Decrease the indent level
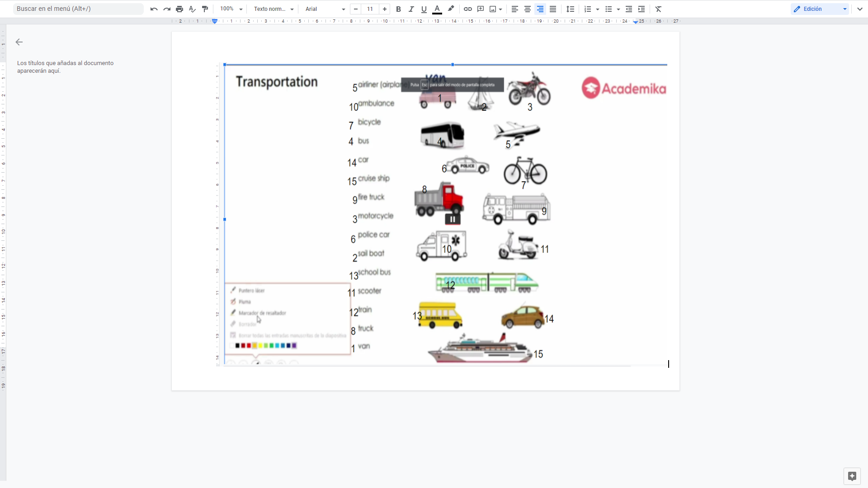Screen dimensions: 868x488 [x=629, y=9]
